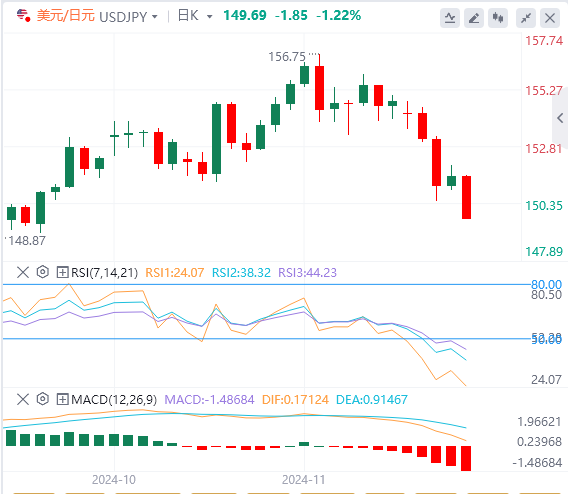
Task: Open the indicator line chart icon
Action: (x=450, y=18)
